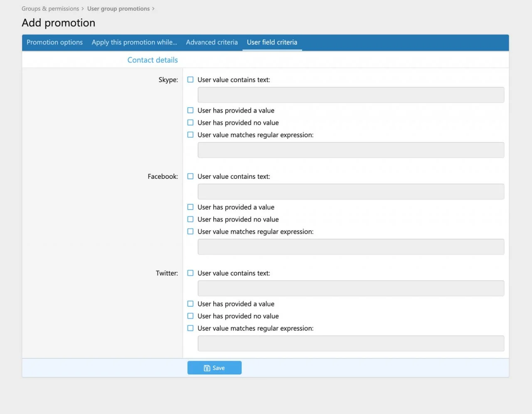This screenshot has height=414, width=532.
Task: Enable Skype regular expression match checkbox
Action: tap(190, 135)
